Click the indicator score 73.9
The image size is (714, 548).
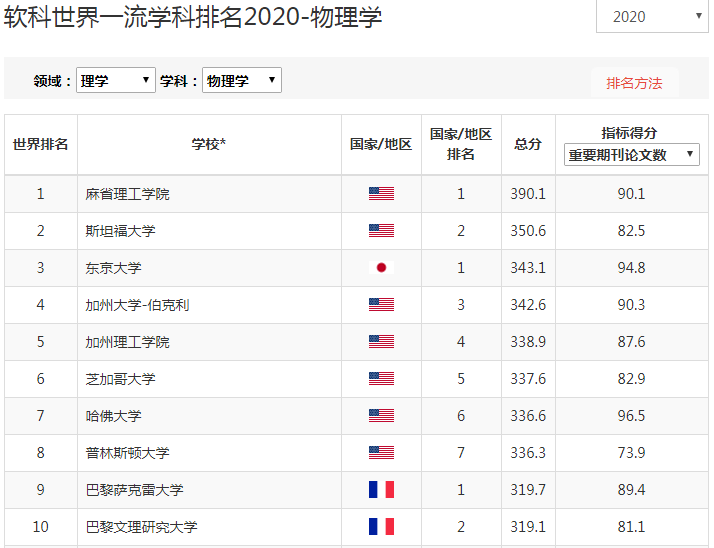[631, 453]
